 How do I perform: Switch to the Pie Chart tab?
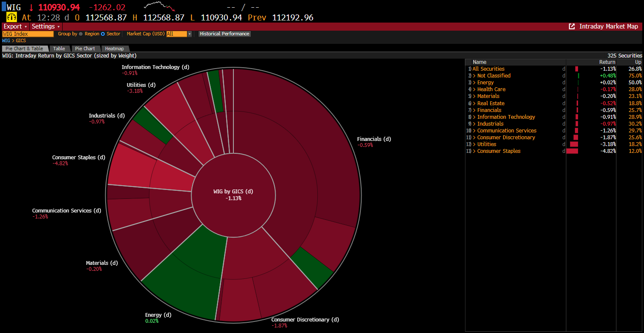(85, 49)
